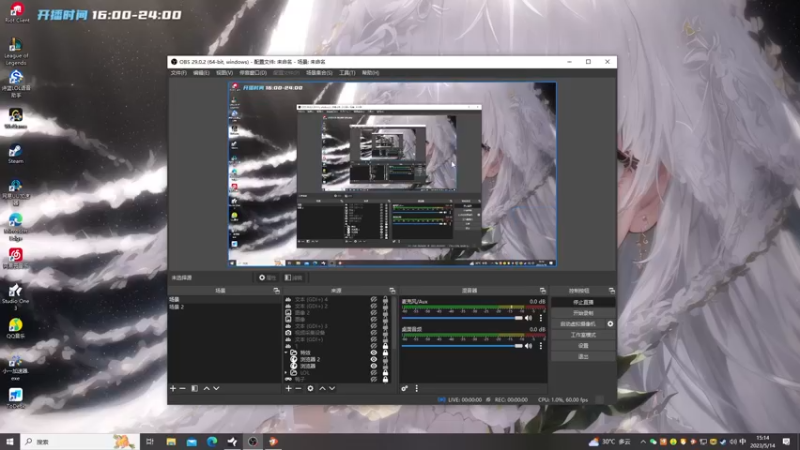Toggle lock on the 特效 group
The image size is (800, 450).
tap(385, 353)
